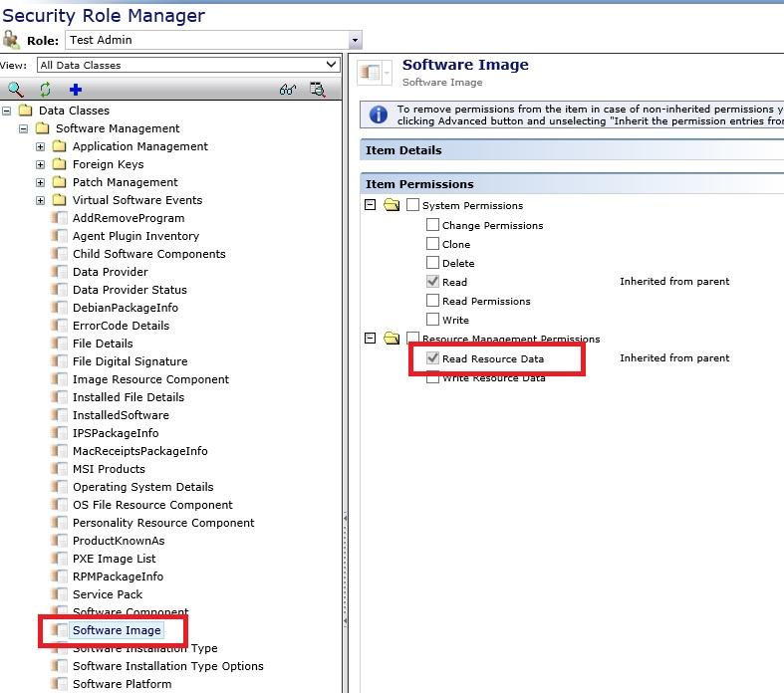Click the lock icon beside Role label
Screen dimensions: 784x693
(11, 40)
